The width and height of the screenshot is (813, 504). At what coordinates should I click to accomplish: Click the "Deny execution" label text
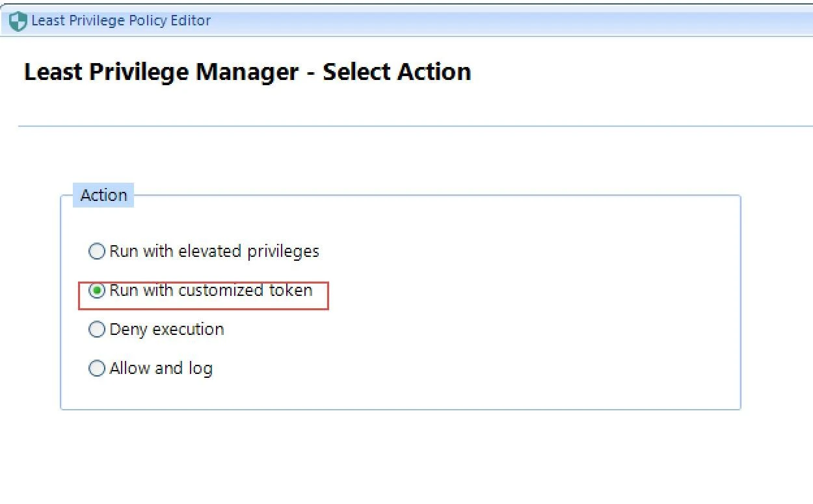(x=167, y=330)
